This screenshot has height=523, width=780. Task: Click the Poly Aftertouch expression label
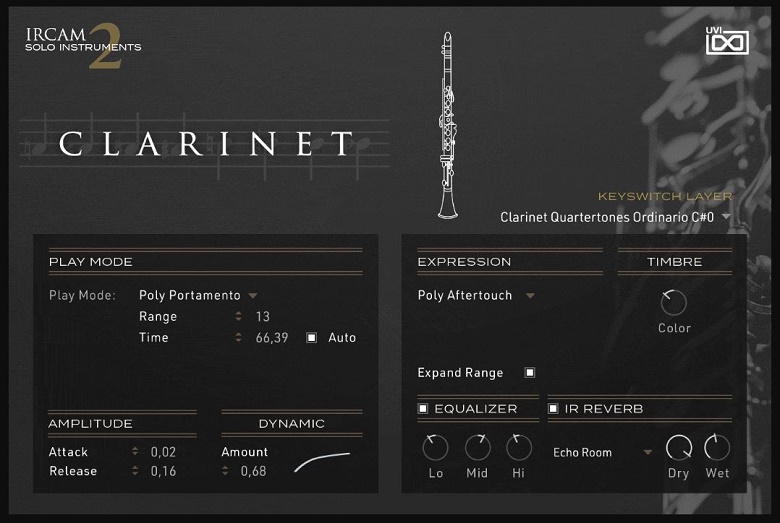[465, 296]
